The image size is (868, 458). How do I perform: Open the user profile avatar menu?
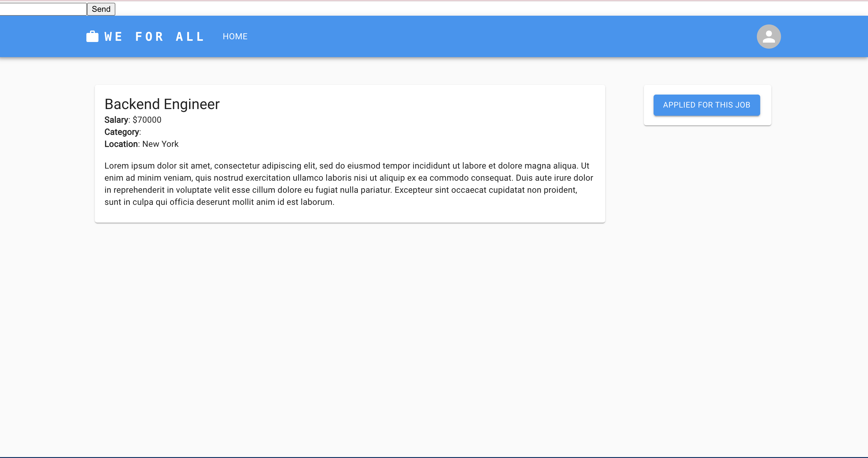769,36
